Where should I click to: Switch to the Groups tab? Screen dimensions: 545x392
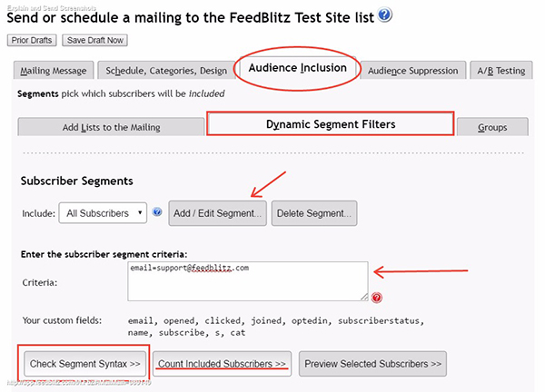point(492,127)
